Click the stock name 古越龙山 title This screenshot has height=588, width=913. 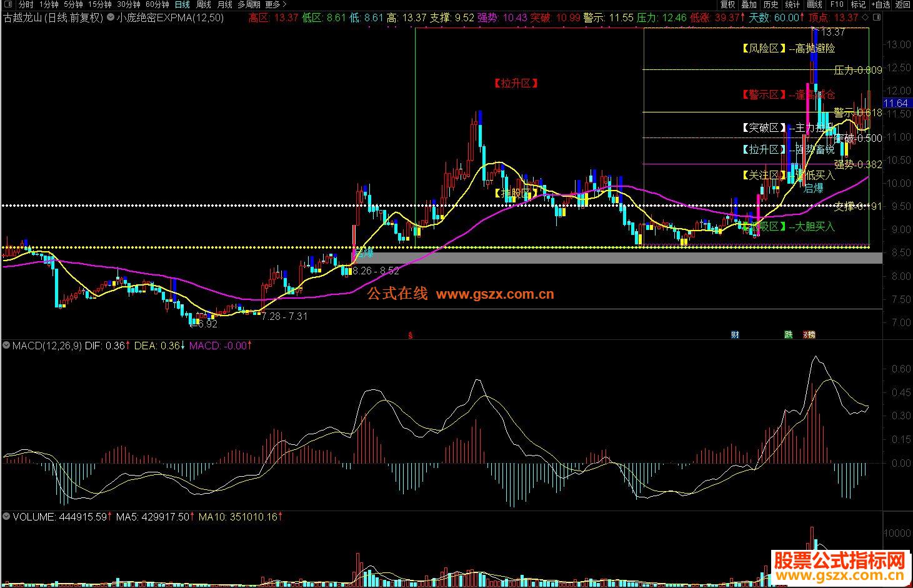[x=22, y=17]
